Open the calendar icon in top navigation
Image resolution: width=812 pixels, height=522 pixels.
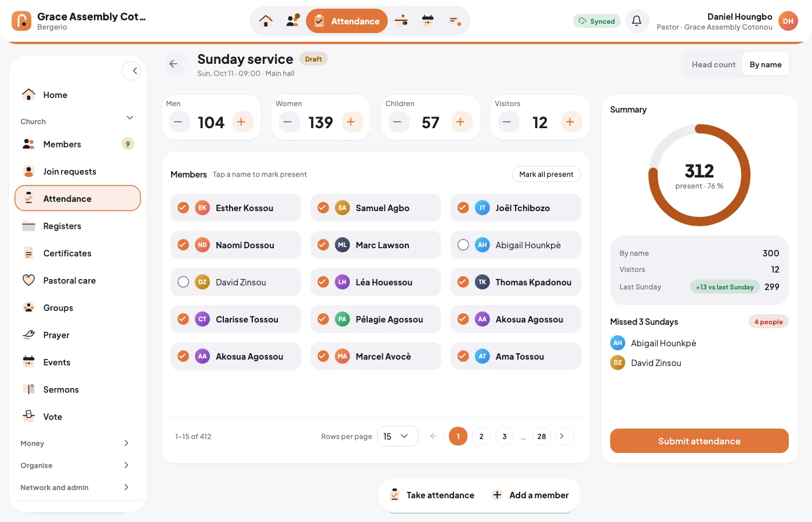428,21
